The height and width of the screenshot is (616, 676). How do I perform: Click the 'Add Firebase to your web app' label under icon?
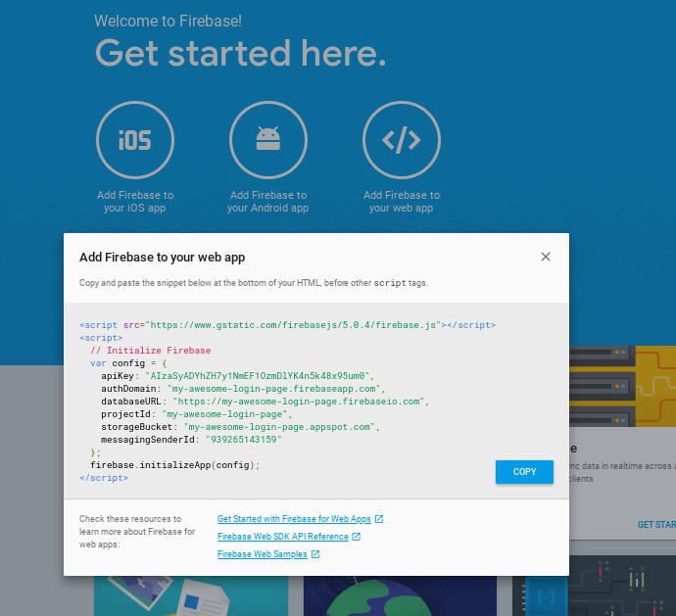(x=402, y=202)
